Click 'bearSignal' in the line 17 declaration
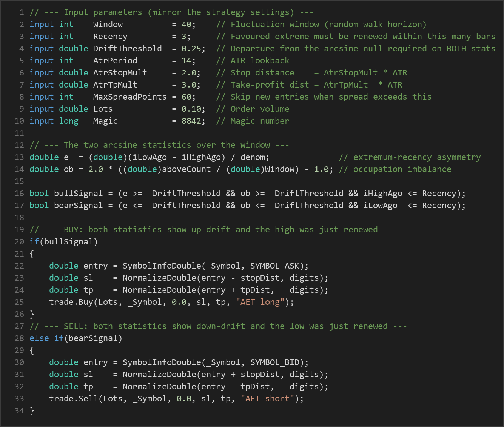504x427 pixels. tap(79, 206)
